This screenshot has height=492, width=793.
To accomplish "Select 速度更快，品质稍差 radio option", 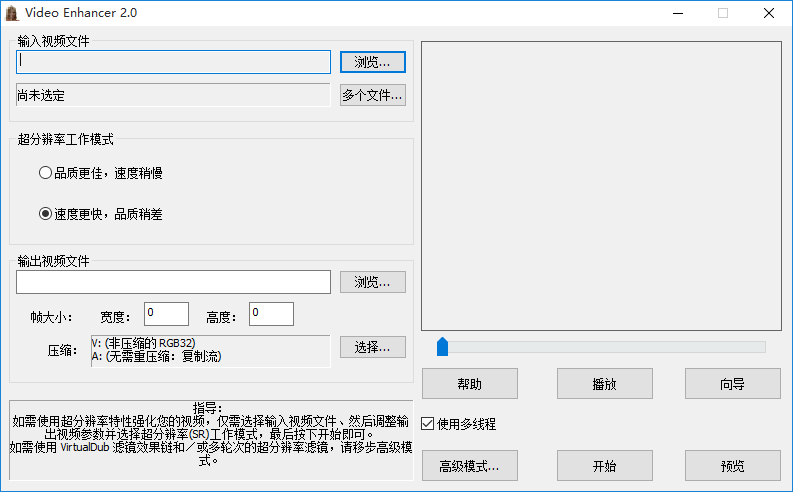I will 101,214.
